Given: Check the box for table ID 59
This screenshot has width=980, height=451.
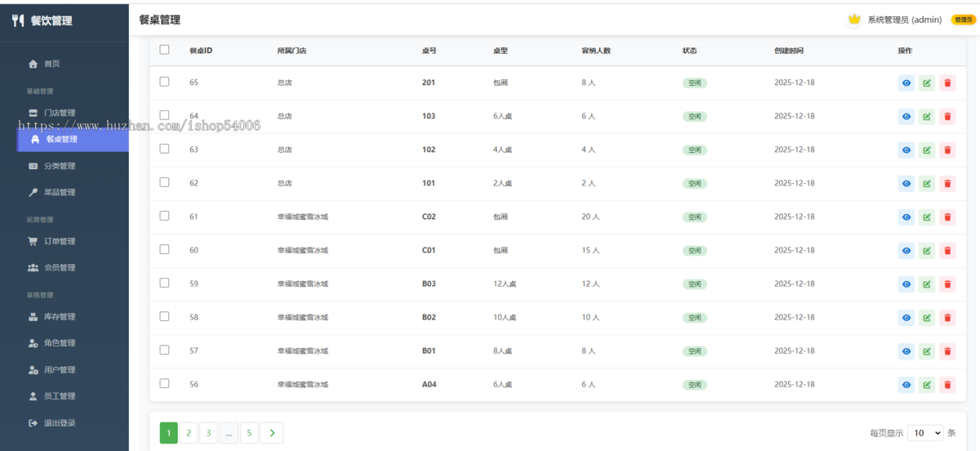Looking at the screenshot, I should 164,283.
